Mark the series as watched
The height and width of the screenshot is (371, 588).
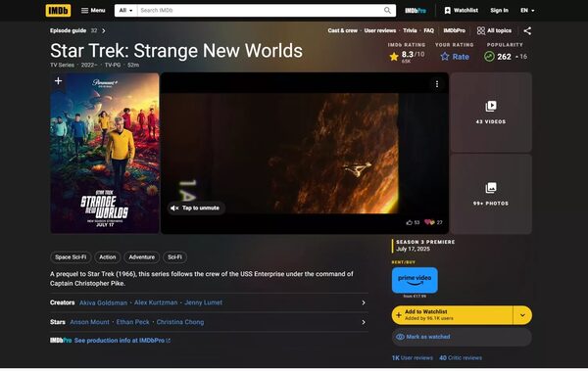462,337
